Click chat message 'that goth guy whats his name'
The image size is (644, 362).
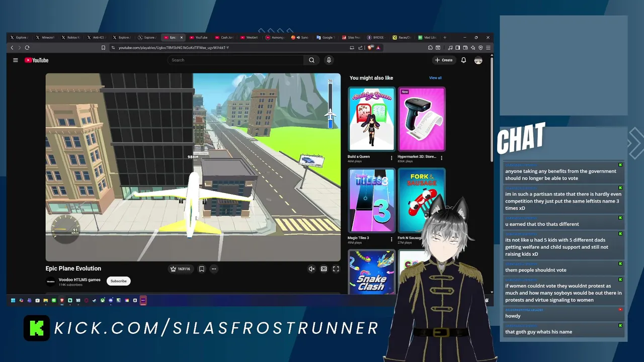538,332
